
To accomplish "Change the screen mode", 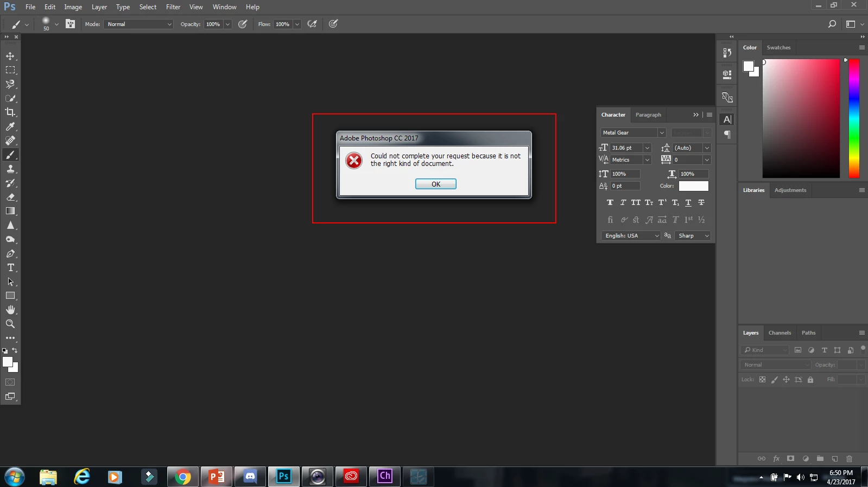I will (x=10, y=396).
